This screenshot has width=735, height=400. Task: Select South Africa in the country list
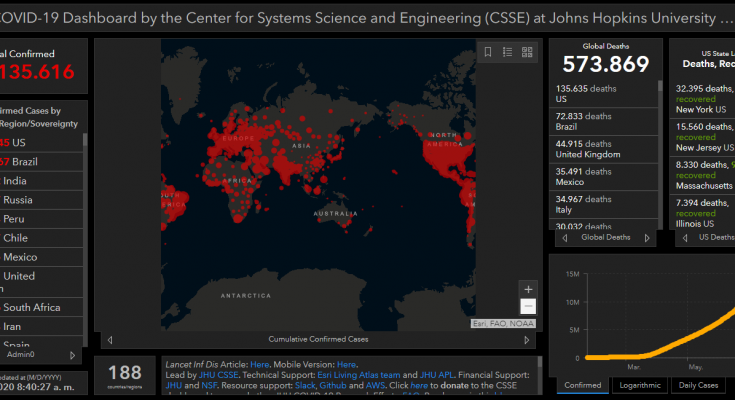point(41,308)
